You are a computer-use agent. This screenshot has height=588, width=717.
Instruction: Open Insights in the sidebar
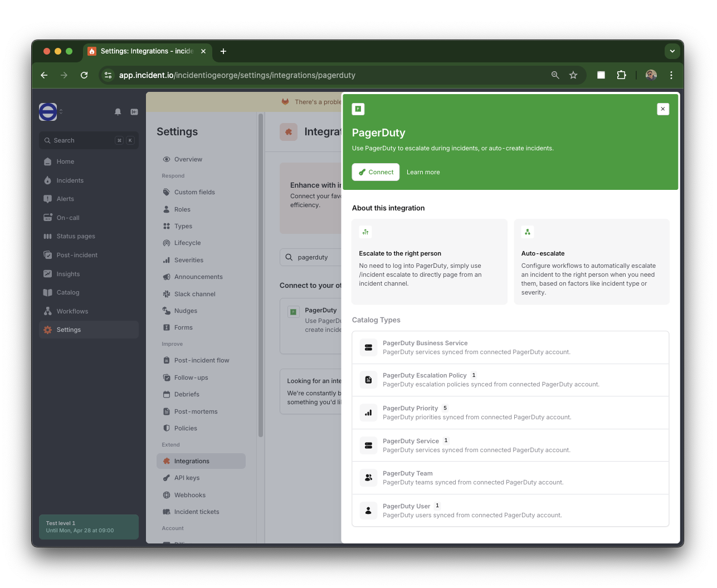coord(89,274)
